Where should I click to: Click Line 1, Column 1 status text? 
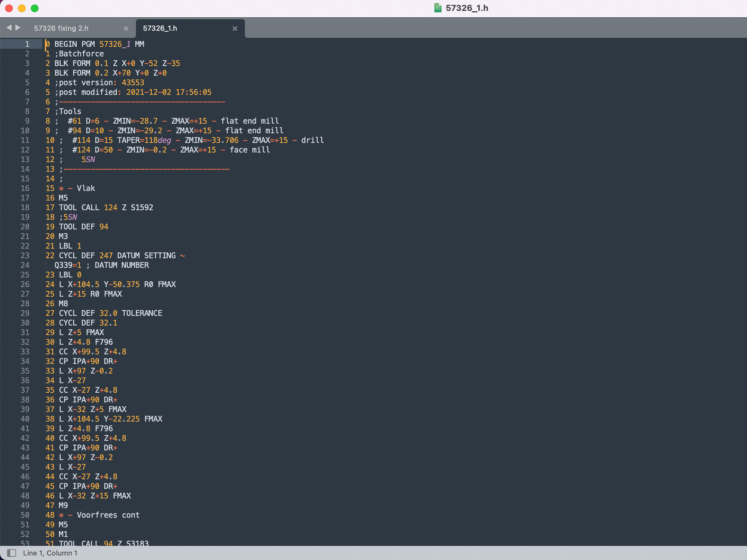[x=50, y=553]
